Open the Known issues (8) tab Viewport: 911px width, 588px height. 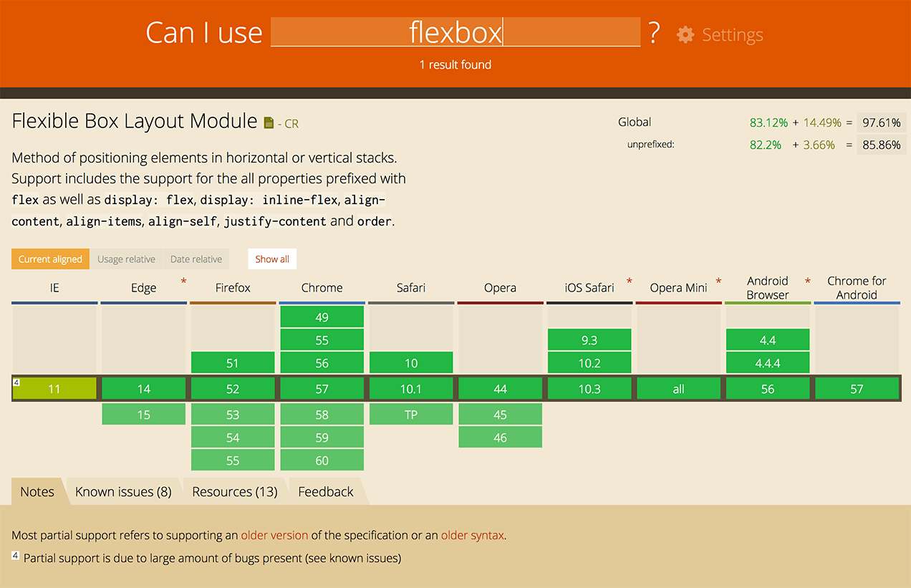pos(123,492)
